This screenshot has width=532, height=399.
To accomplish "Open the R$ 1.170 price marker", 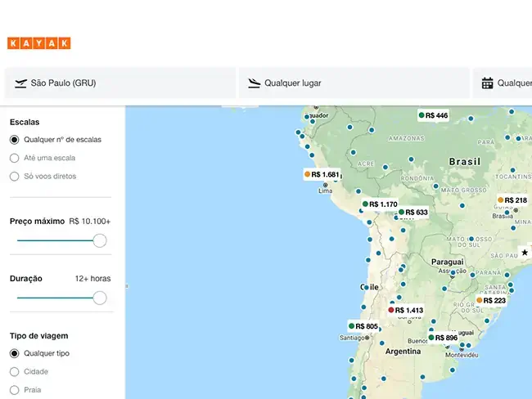I will tap(380, 204).
